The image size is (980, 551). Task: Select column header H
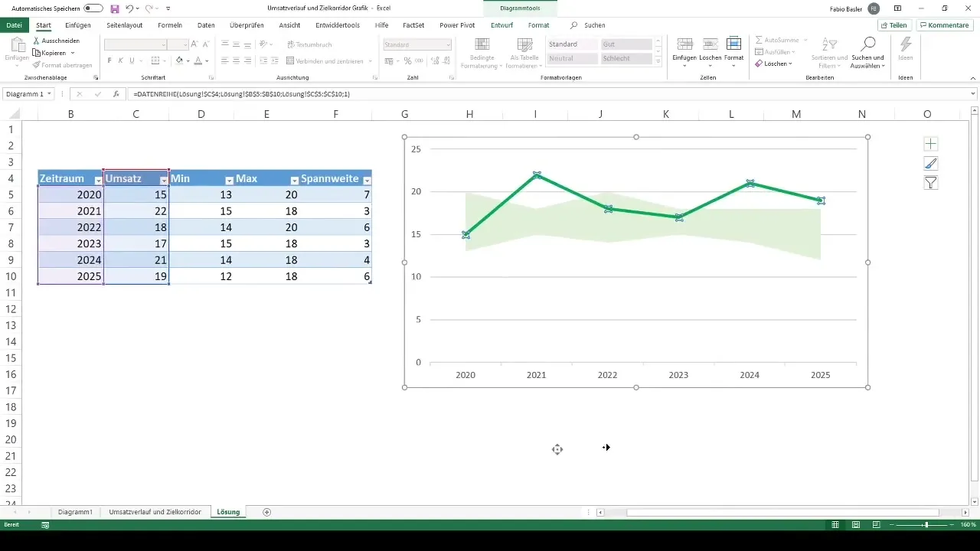[x=469, y=114]
